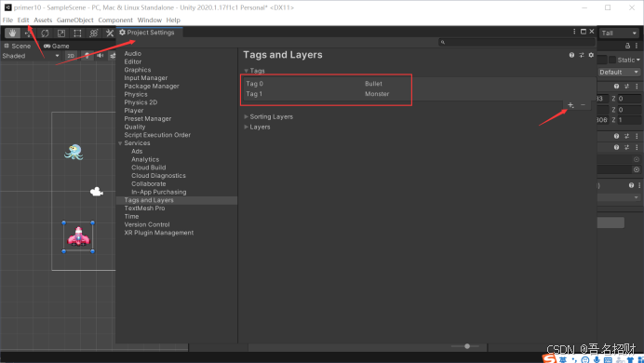Select the Hand tool in the toolbar
This screenshot has width=644, height=363.
pos(12,33)
